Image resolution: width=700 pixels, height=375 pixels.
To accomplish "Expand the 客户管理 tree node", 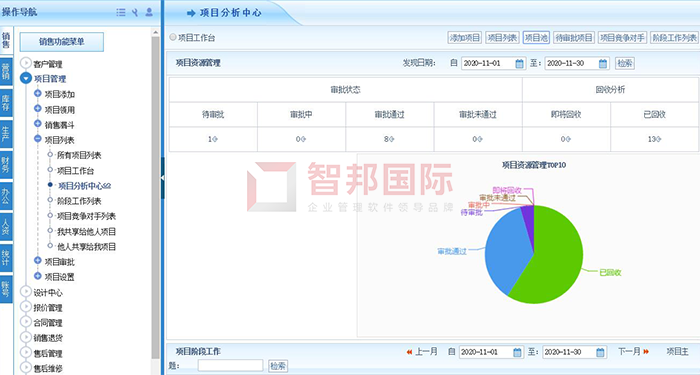I will [x=26, y=63].
